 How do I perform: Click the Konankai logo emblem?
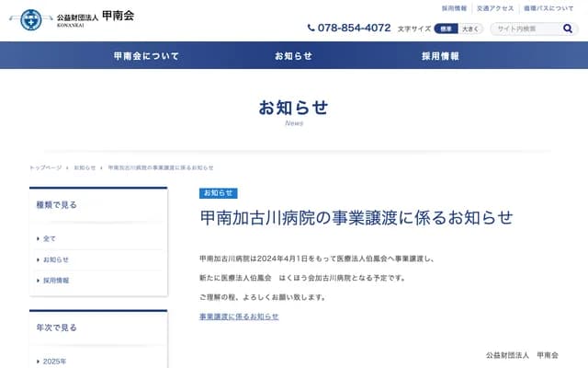(x=30, y=19)
